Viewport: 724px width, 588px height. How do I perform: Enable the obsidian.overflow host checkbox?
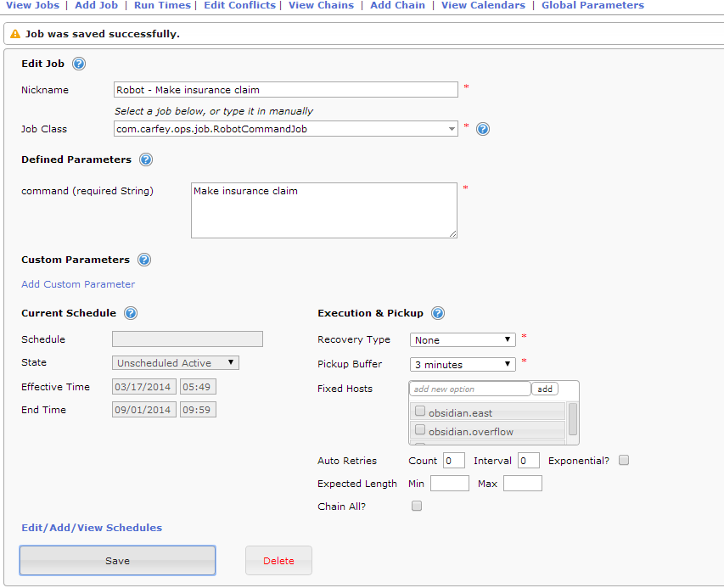pos(420,430)
